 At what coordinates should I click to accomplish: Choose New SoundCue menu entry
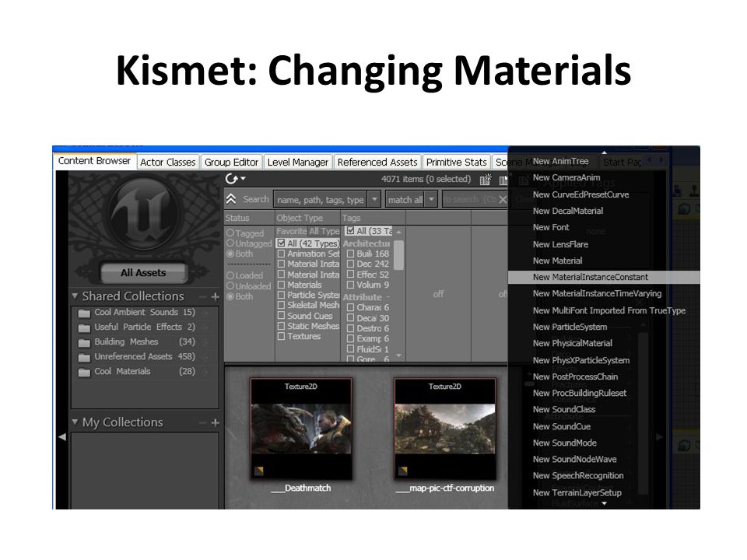(562, 427)
